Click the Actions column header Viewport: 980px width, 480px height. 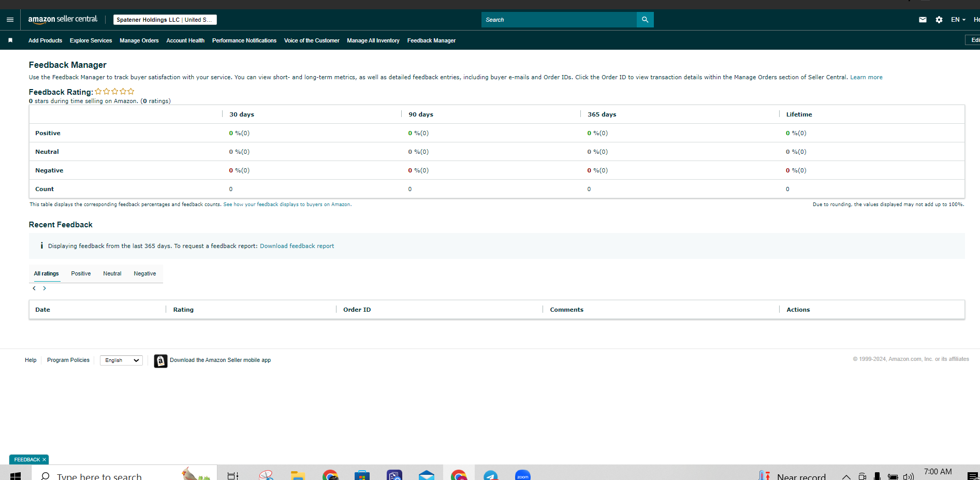[798, 310]
